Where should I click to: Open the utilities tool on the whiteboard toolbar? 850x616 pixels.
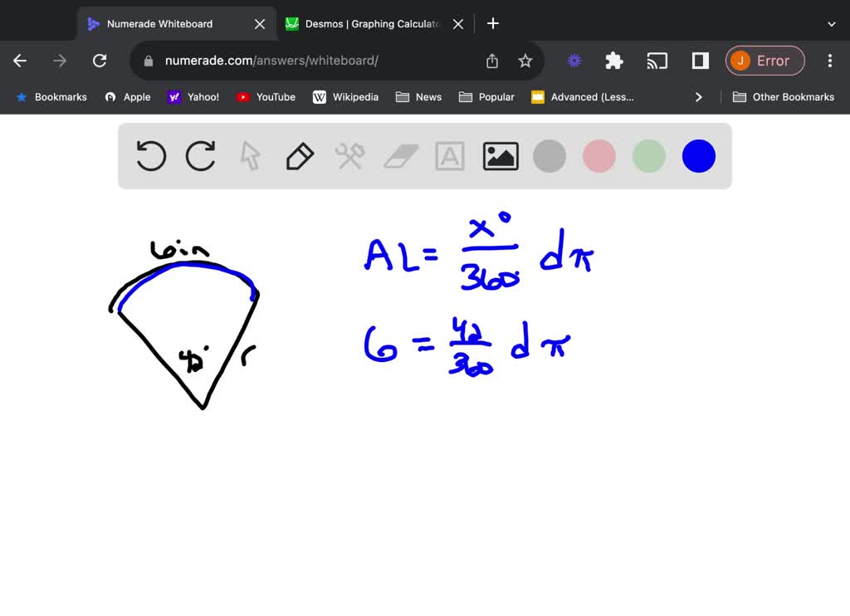pos(349,155)
